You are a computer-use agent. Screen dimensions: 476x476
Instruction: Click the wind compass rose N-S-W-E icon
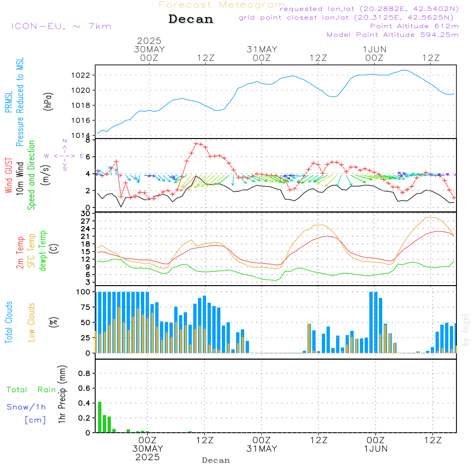(x=65, y=156)
